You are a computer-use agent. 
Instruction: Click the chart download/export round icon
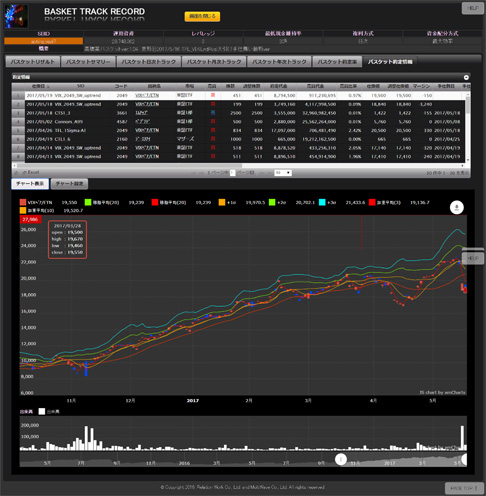click(x=457, y=207)
